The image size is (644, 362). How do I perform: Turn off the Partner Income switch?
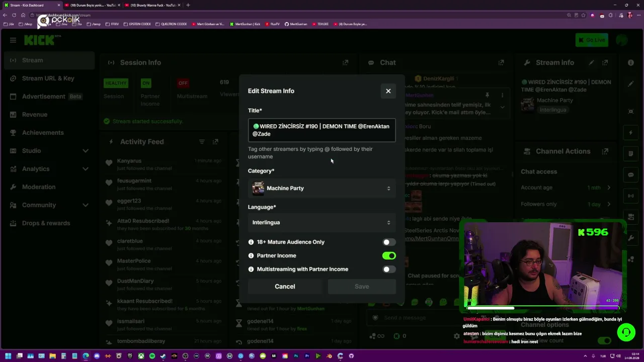click(x=389, y=256)
